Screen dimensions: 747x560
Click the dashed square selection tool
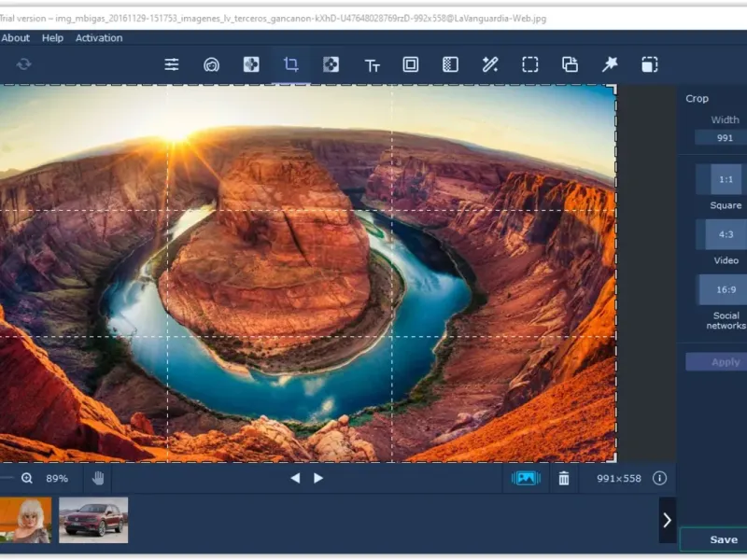(530, 64)
